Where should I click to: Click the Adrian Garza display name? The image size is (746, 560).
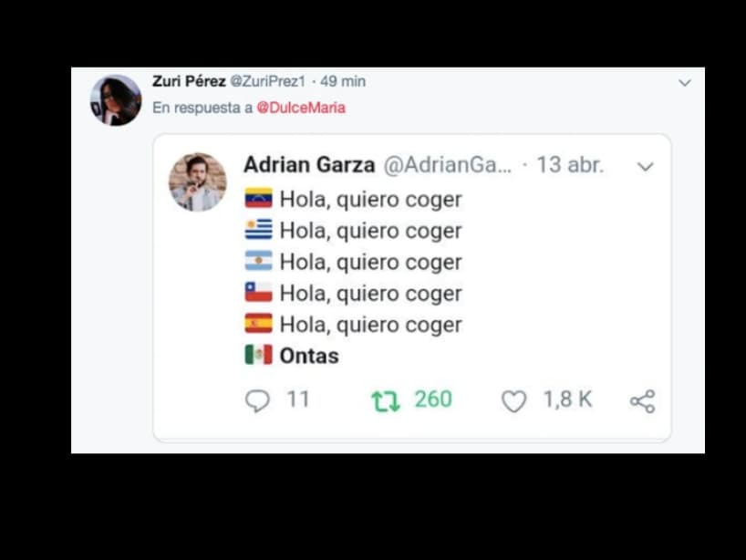point(308,165)
